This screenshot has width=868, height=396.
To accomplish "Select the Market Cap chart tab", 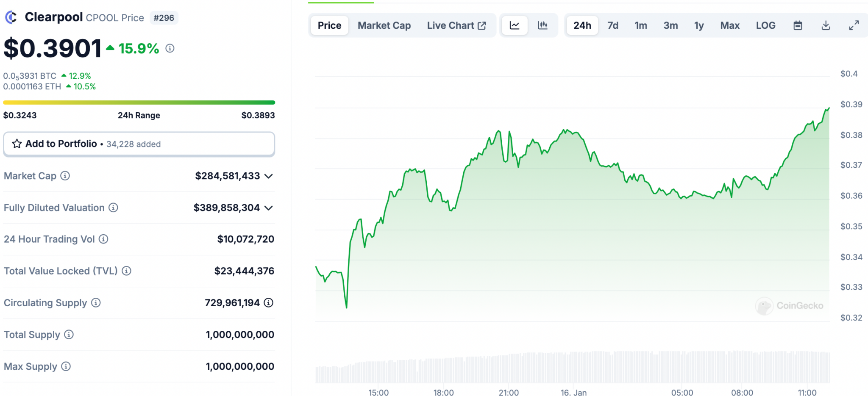I will pos(384,25).
